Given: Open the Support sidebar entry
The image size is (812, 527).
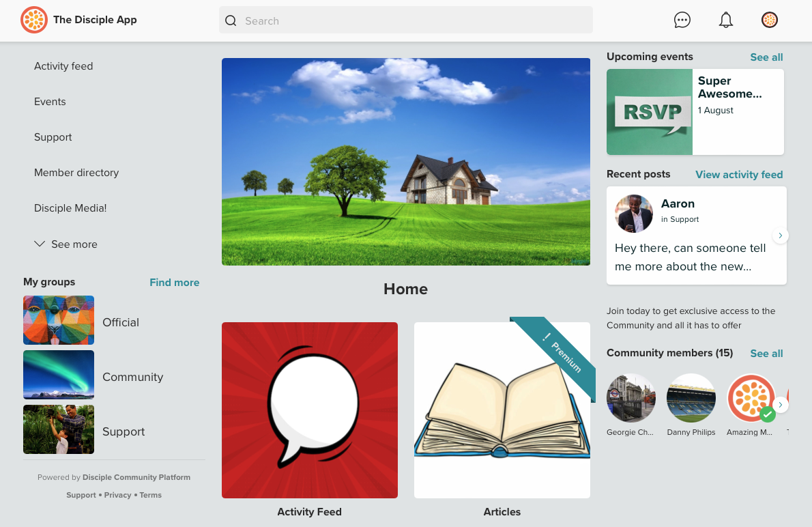Looking at the screenshot, I should [53, 137].
